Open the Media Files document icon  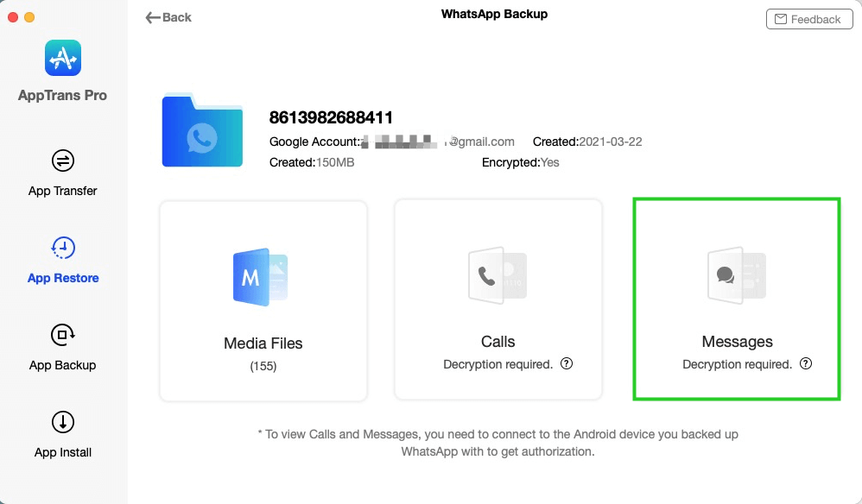(261, 277)
